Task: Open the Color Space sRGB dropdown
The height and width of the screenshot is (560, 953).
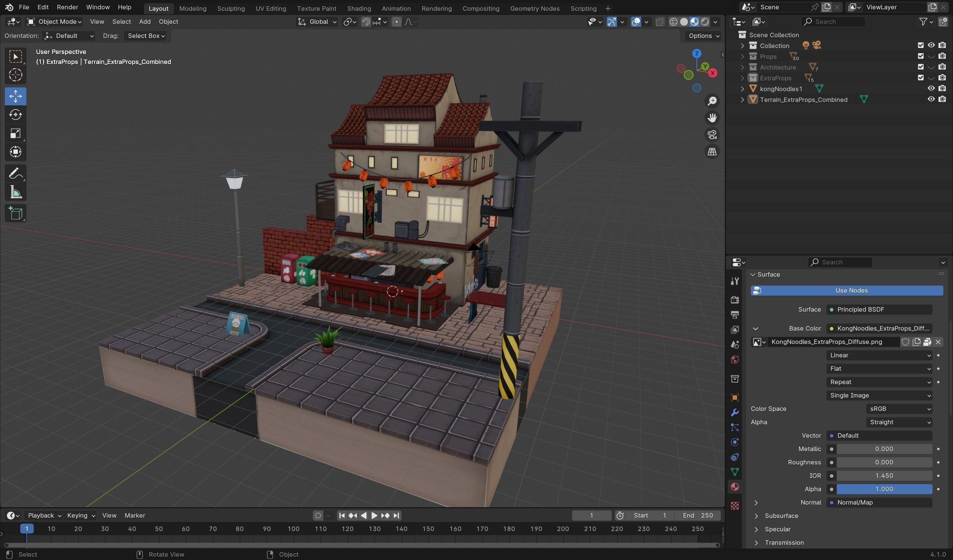Action: [899, 409]
